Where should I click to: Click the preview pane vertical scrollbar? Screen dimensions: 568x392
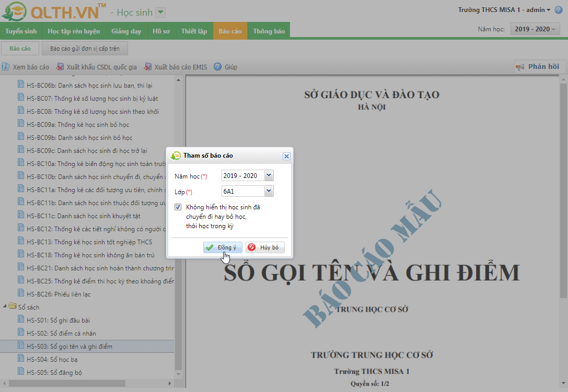563,191
